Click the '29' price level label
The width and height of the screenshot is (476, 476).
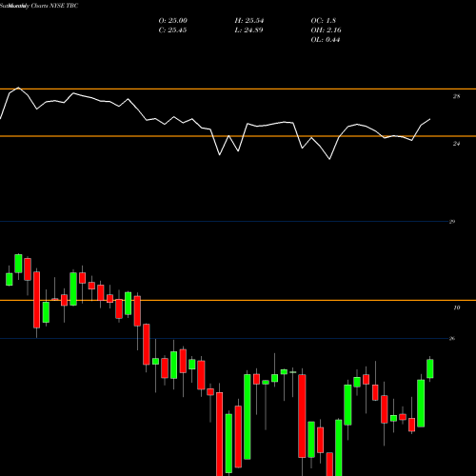pos(452,222)
